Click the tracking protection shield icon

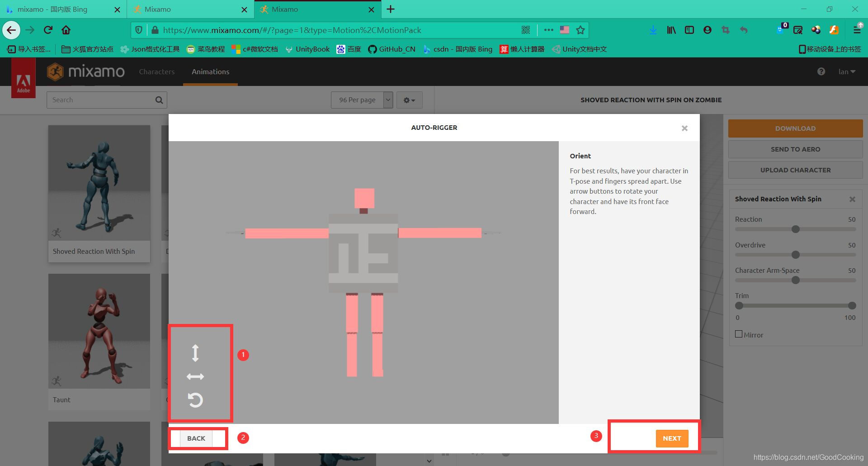point(139,30)
